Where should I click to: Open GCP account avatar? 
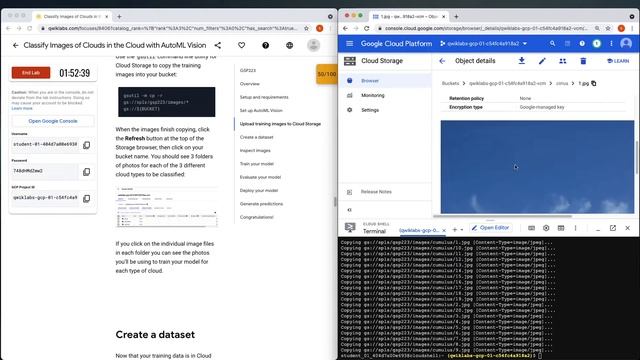point(626,43)
